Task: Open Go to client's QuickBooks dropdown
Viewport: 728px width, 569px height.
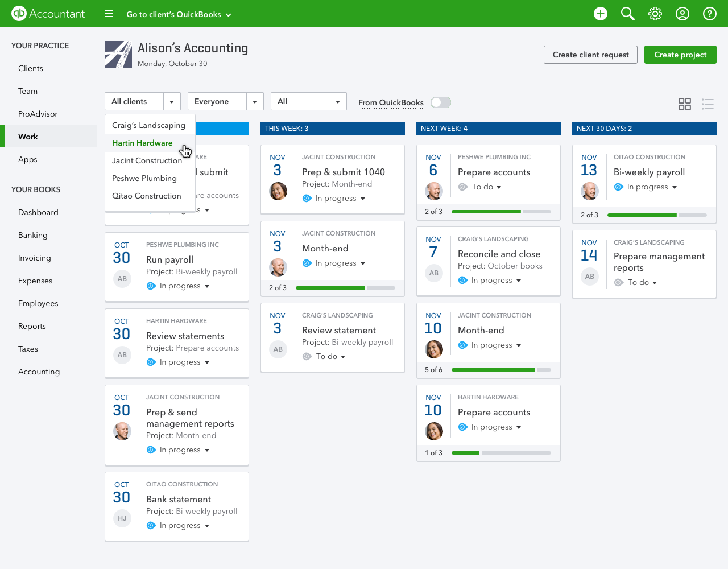Action: (179, 14)
